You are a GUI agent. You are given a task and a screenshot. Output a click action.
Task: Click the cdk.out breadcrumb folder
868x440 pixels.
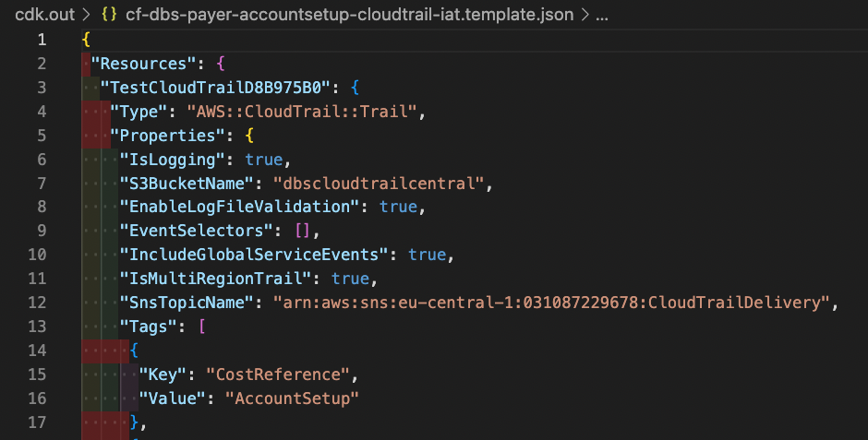(45, 15)
